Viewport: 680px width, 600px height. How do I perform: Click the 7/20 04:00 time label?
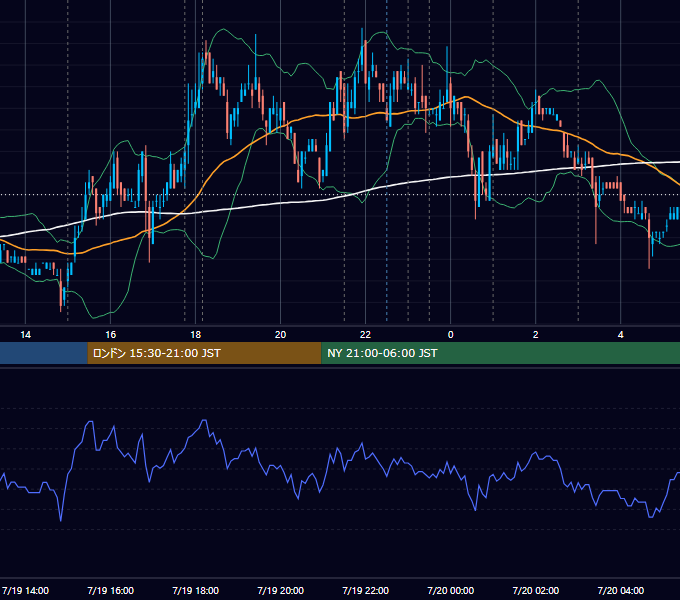click(621, 590)
